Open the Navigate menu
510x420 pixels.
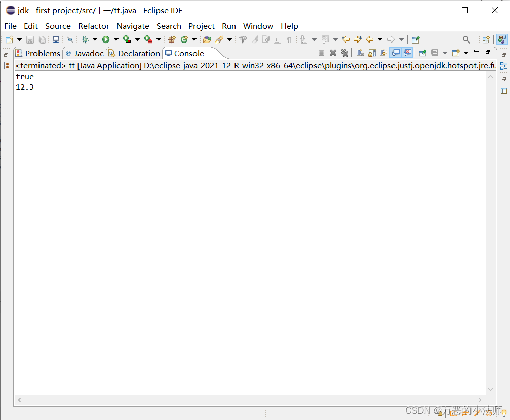pos(133,26)
